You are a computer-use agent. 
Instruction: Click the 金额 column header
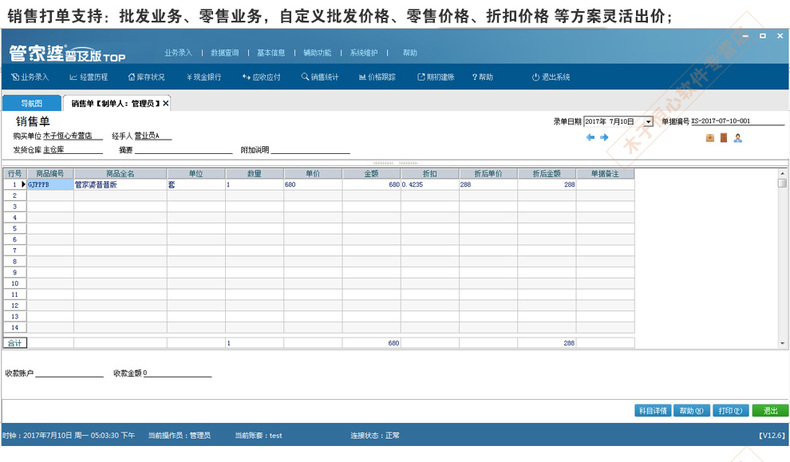tap(371, 173)
